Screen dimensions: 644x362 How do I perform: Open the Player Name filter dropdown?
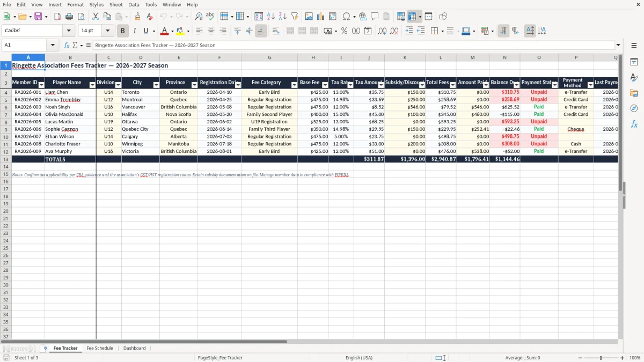point(92,85)
